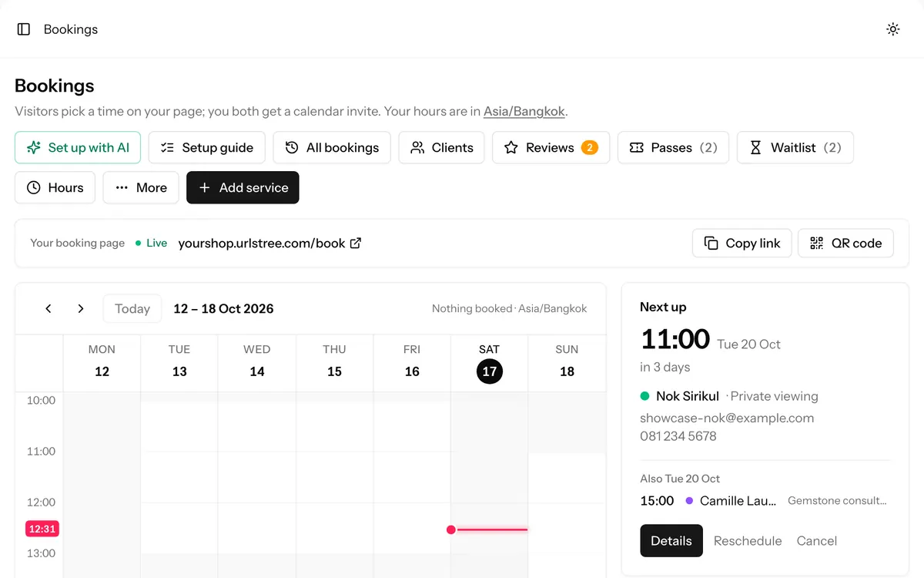This screenshot has width=924, height=578.
Task: Cancel the next booking
Action: (817, 541)
